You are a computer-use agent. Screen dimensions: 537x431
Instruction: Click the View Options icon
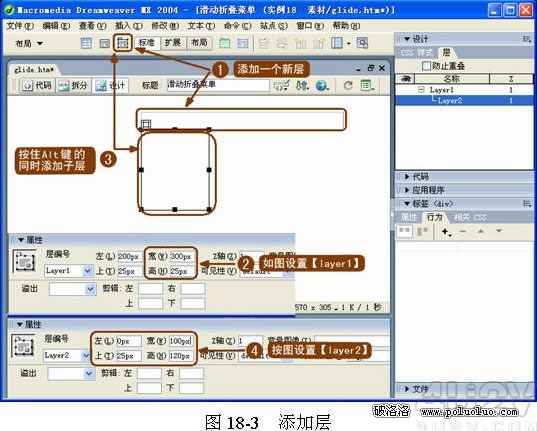click(367, 85)
